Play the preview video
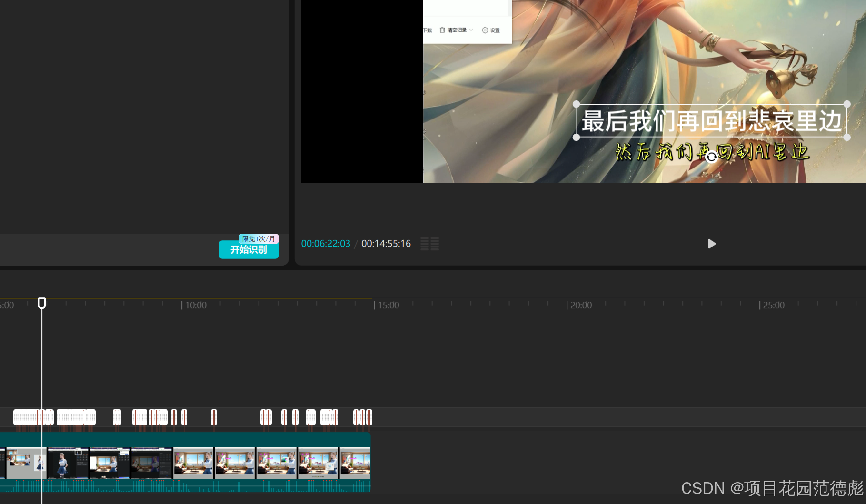 coord(712,244)
